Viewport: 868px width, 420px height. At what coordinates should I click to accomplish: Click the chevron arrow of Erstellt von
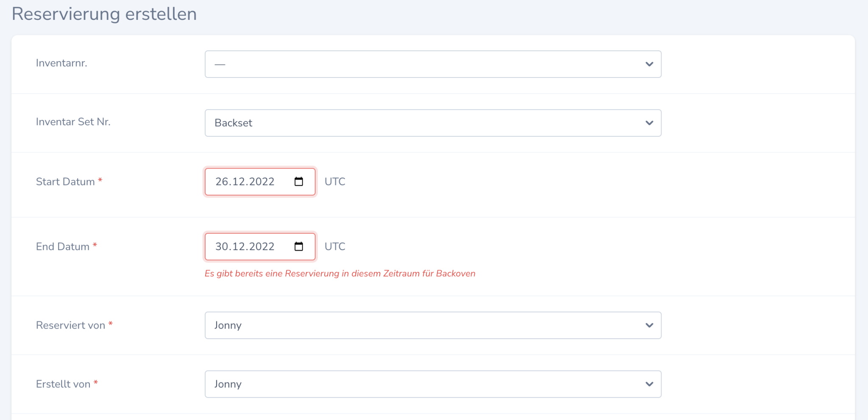[649, 384]
